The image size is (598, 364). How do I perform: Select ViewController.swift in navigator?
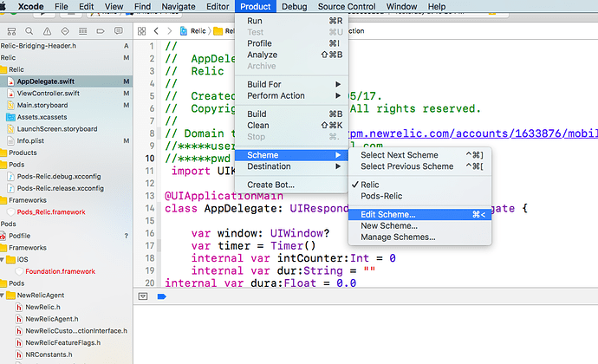click(x=48, y=94)
